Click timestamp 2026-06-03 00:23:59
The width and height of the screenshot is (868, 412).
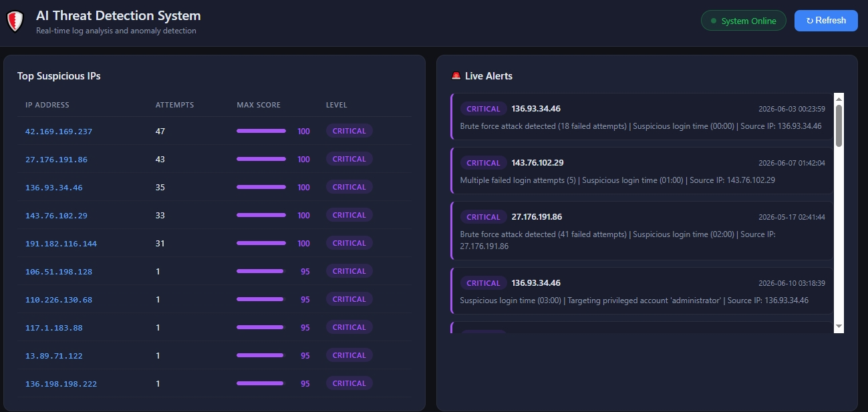(x=792, y=109)
